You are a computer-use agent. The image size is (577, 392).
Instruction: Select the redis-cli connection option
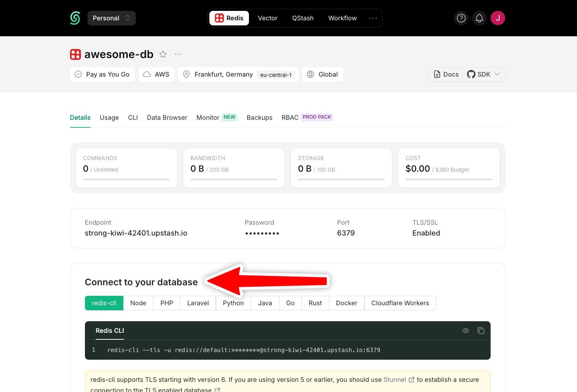[x=104, y=303]
